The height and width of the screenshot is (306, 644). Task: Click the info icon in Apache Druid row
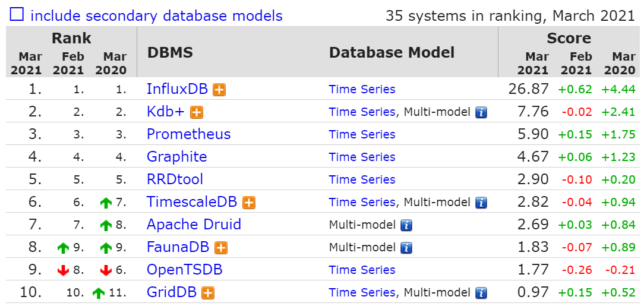pyautogui.click(x=406, y=225)
